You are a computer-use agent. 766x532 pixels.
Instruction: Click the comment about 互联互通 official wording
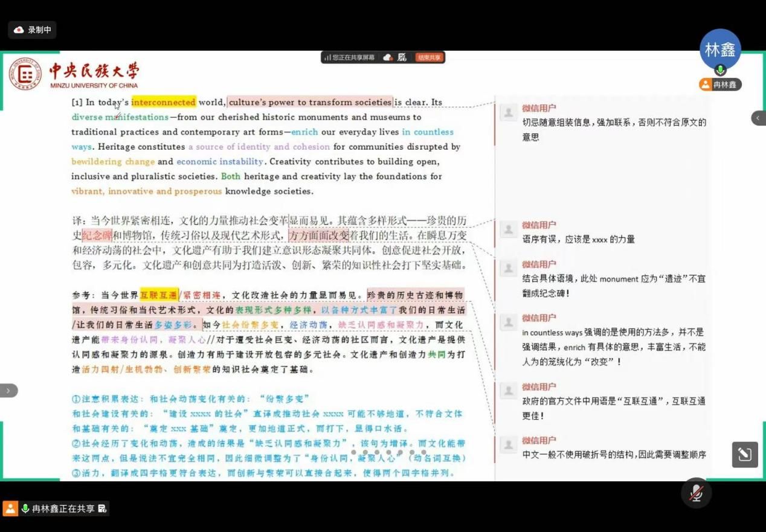(x=613, y=408)
